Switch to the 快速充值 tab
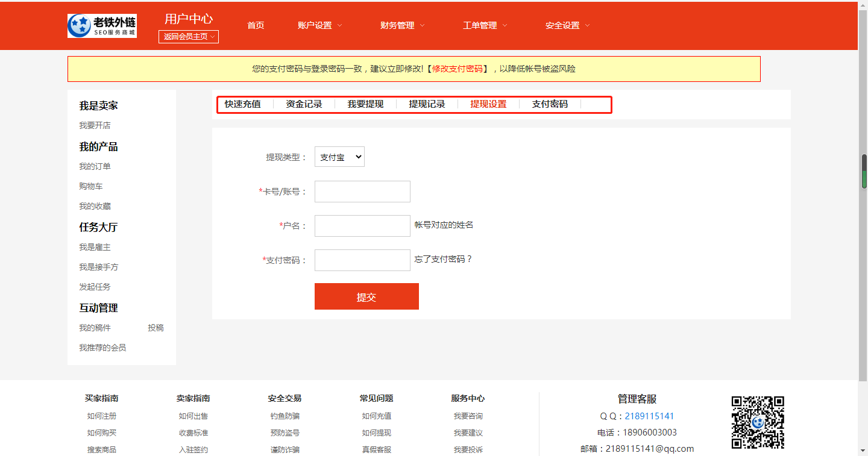The image size is (868, 456). (x=243, y=104)
